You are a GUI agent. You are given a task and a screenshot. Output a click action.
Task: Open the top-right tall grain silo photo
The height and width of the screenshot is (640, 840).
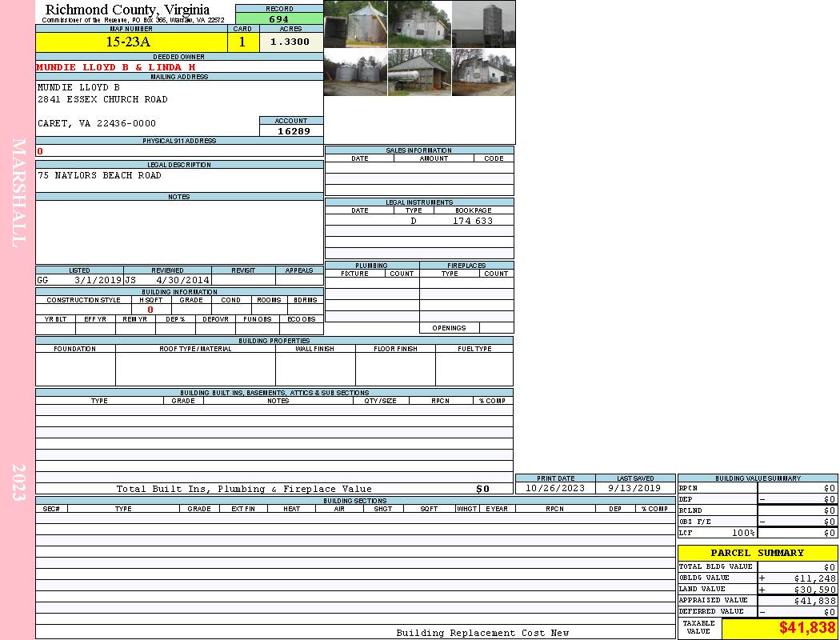pyautogui.click(x=483, y=24)
